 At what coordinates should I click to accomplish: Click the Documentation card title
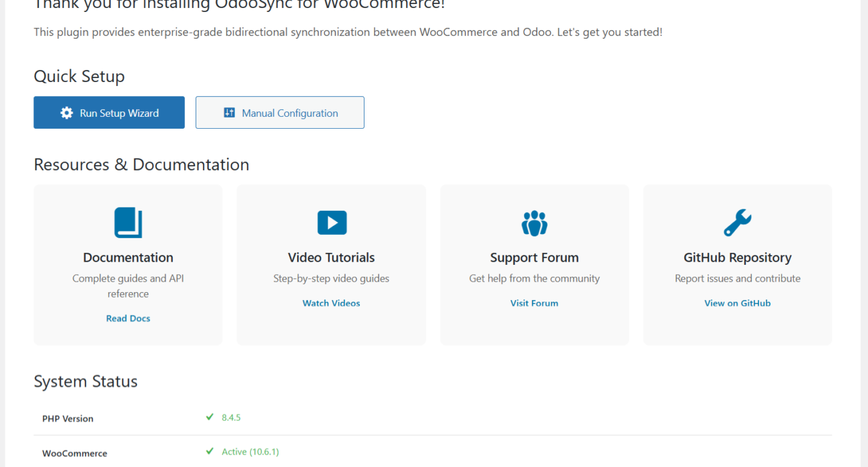128,258
